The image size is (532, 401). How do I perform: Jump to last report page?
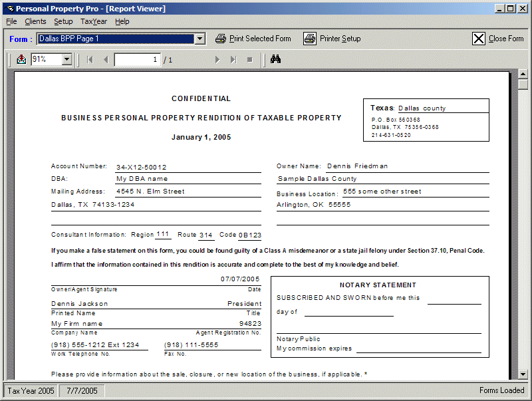click(x=233, y=60)
